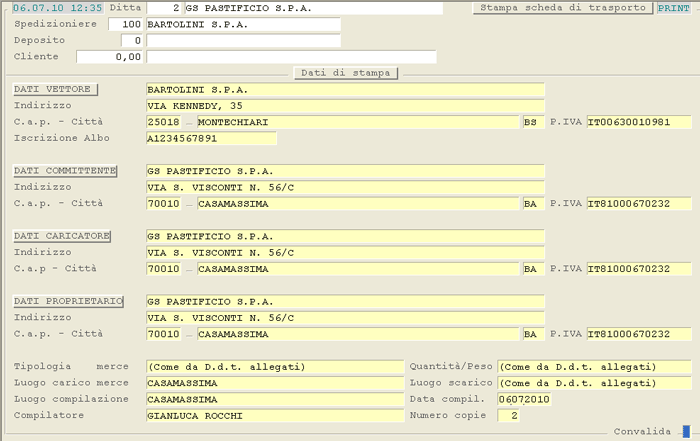
Task: Click the caricatore P.IVA field
Action: tap(639, 269)
